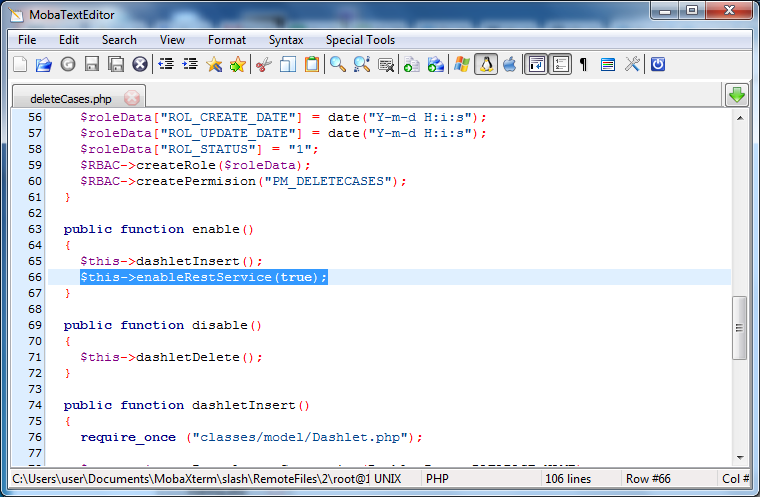The image size is (760, 497).
Task: Click the blue power Exit icon
Action: (x=658, y=64)
